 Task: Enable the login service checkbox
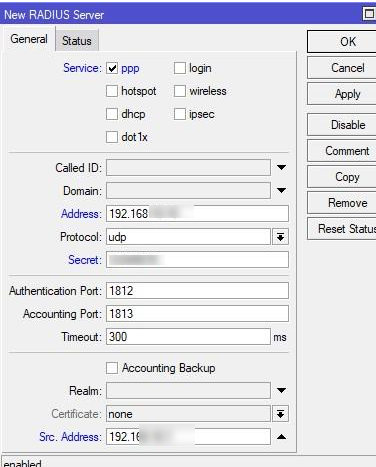180,68
